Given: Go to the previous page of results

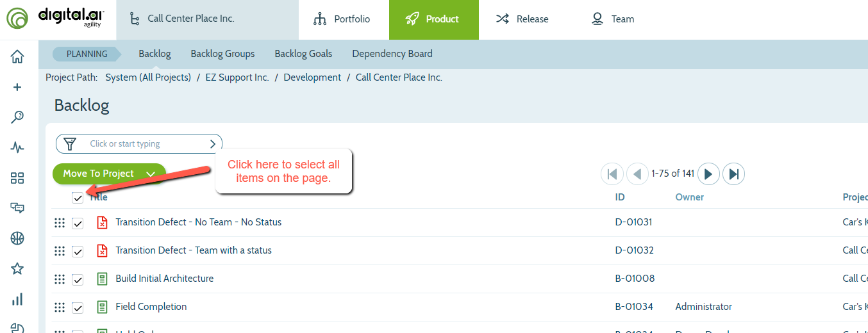Looking at the screenshot, I should tap(637, 174).
